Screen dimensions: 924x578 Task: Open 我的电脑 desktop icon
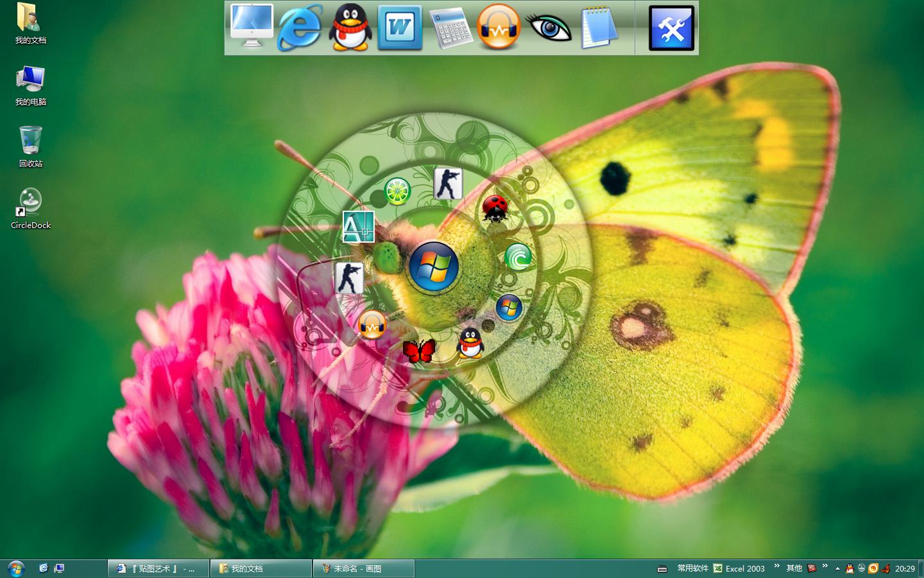point(30,86)
